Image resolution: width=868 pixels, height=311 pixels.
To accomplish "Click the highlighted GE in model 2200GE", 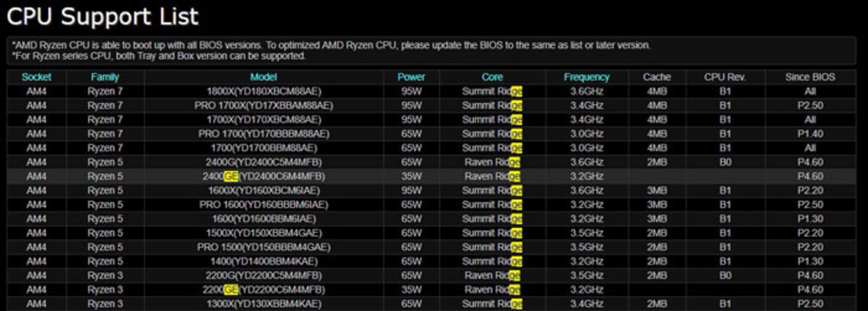I will click(x=231, y=290).
